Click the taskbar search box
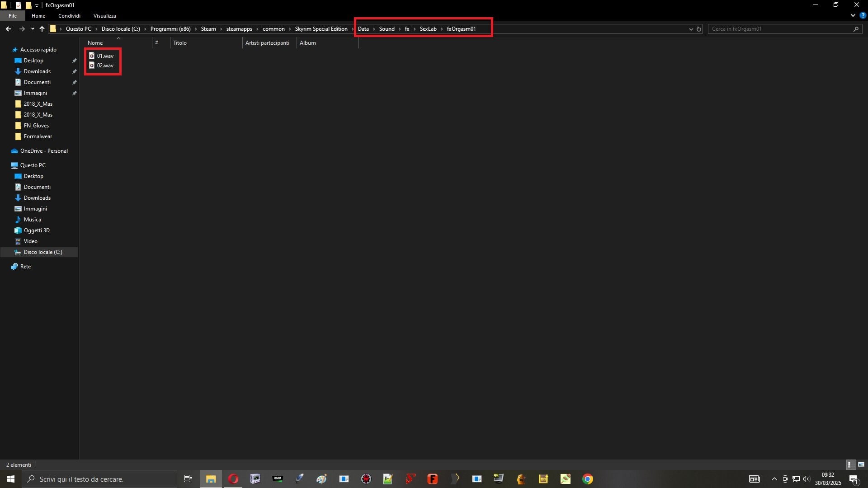 coord(99,479)
